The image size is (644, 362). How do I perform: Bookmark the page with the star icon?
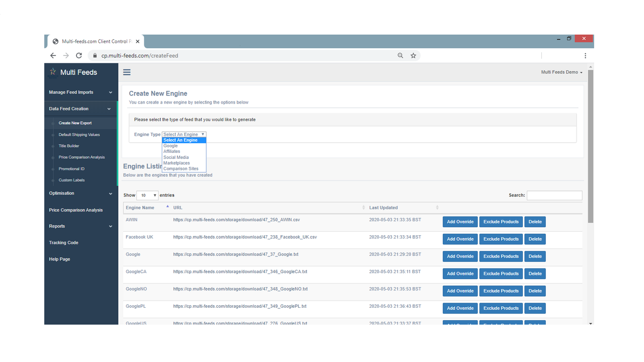[x=413, y=55]
